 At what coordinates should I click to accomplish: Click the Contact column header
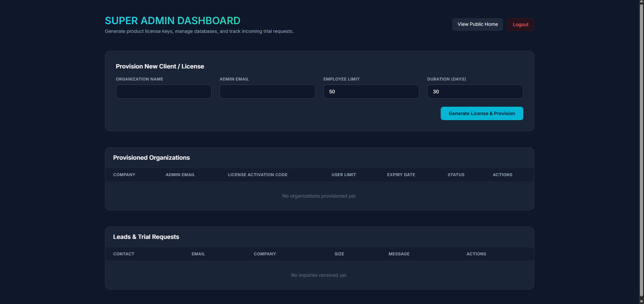click(124, 254)
